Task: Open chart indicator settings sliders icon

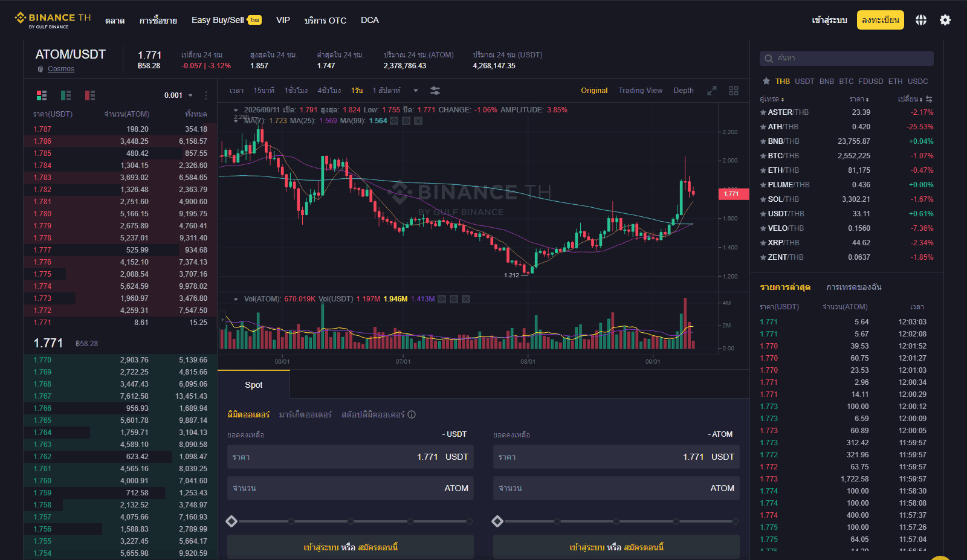Action: tap(435, 91)
